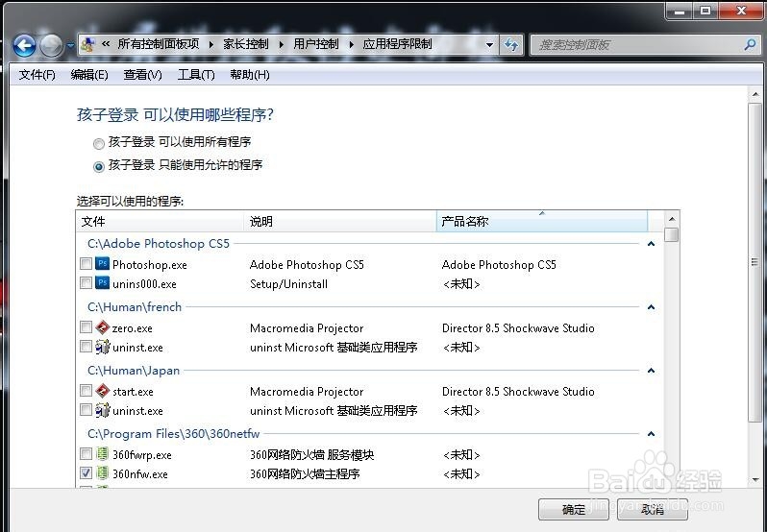Tick the start.exe checkbox

coord(87,390)
